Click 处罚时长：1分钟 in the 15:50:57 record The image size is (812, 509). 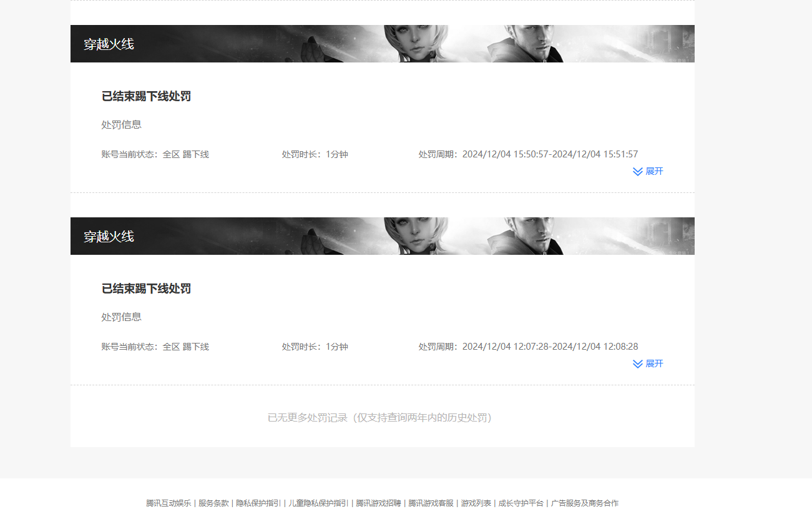point(315,154)
